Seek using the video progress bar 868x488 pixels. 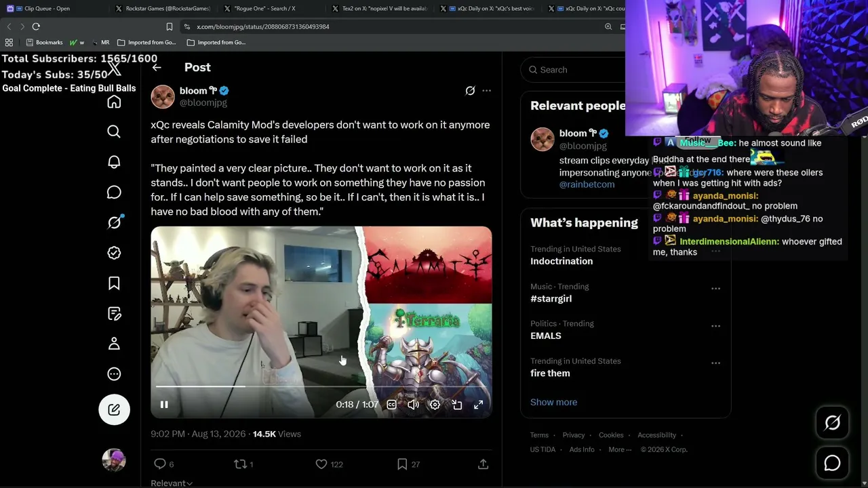(x=321, y=386)
